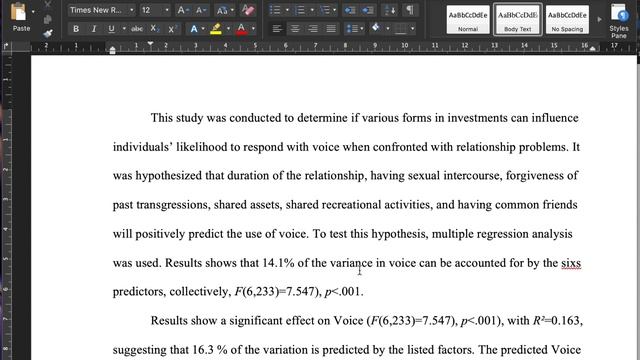Click the first line indent ruler marker
640x360 pixels.
[151, 43]
